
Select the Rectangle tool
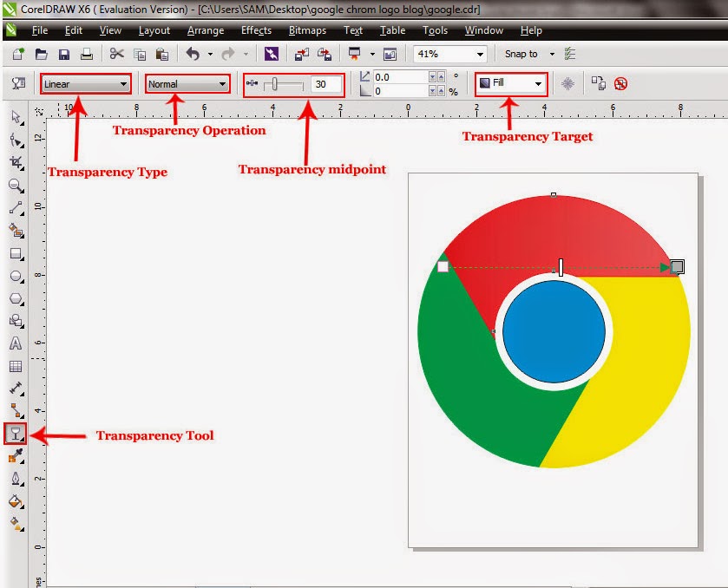16,253
